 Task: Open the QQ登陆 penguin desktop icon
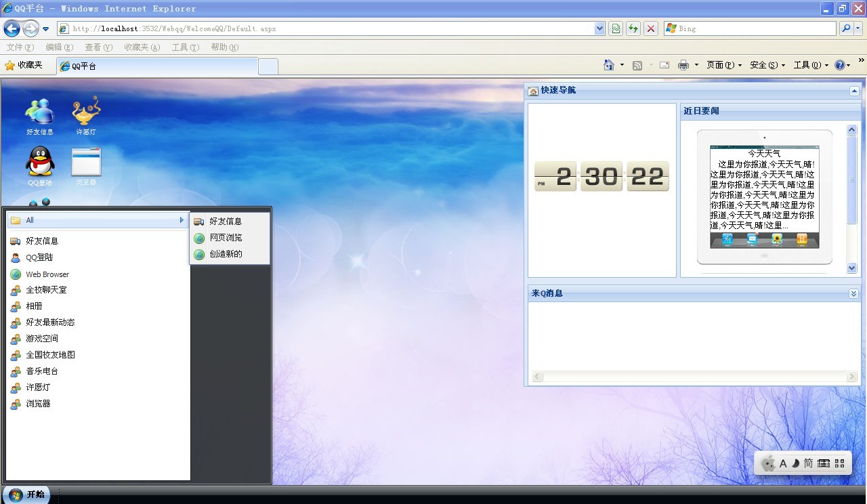pyautogui.click(x=40, y=166)
